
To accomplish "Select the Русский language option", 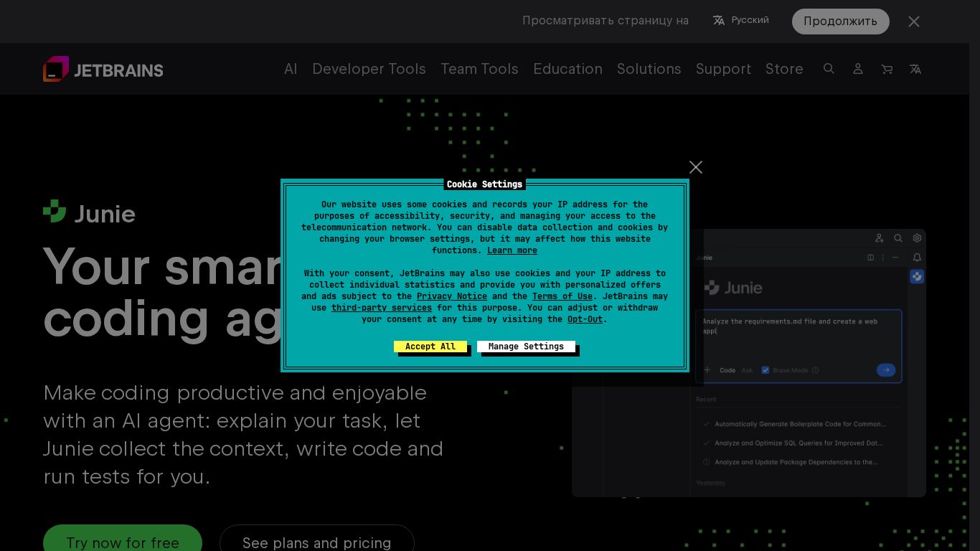I will (x=750, y=20).
